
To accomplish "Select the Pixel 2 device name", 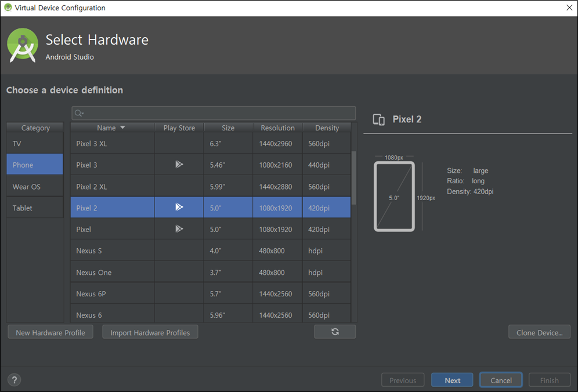I will (86, 208).
